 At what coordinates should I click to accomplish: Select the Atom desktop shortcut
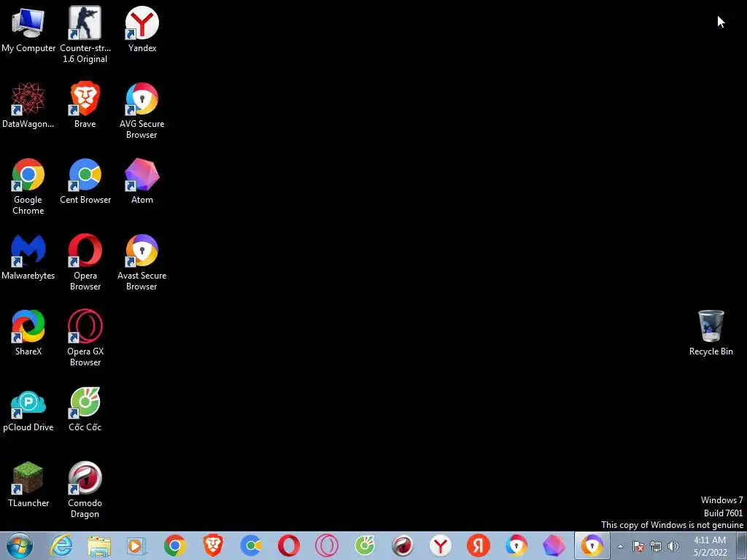142,181
